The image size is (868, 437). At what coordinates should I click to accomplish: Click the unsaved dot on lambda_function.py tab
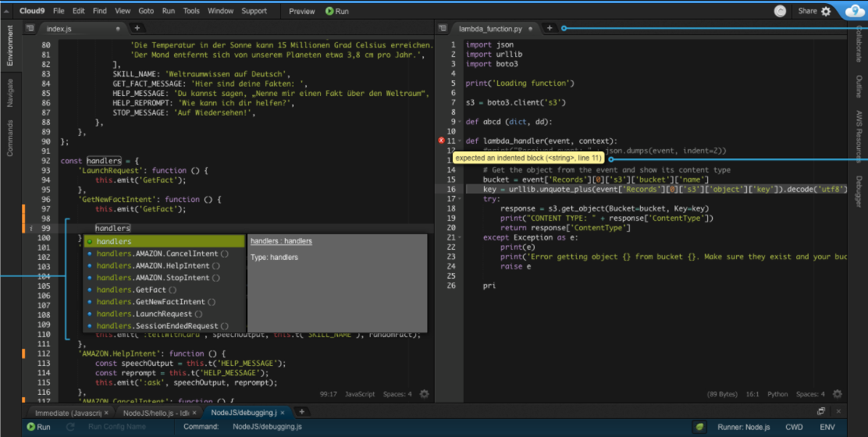[530, 29]
